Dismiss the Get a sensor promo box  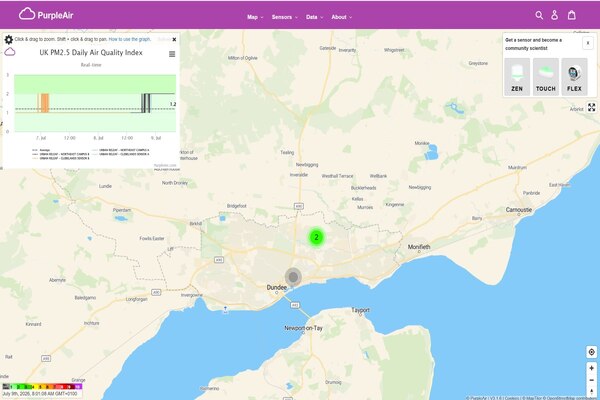tap(588, 43)
